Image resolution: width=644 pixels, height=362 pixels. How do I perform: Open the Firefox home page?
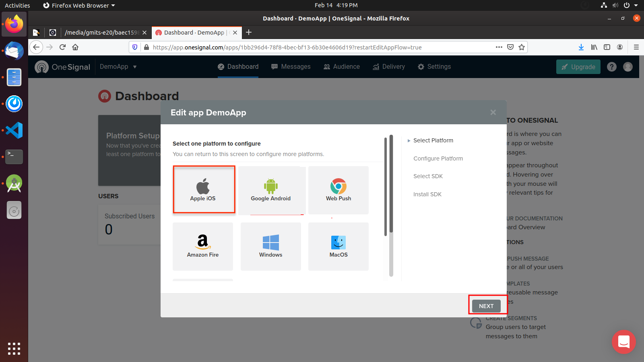point(75,47)
